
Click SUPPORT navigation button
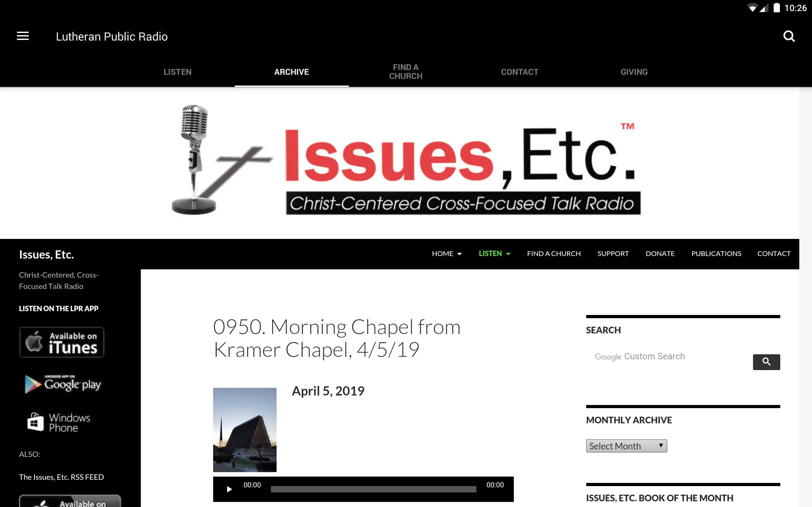(x=613, y=253)
